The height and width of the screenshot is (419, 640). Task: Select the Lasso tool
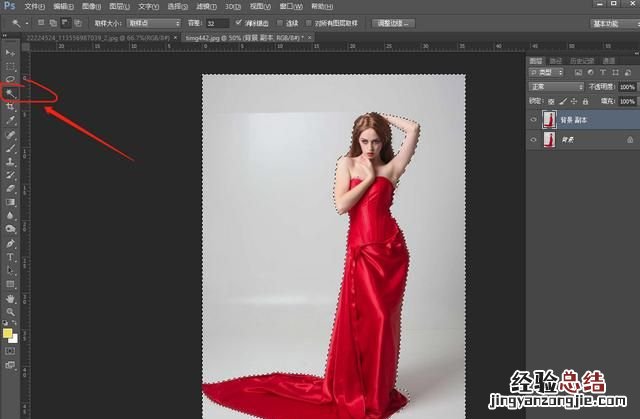click(x=10, y=78)
